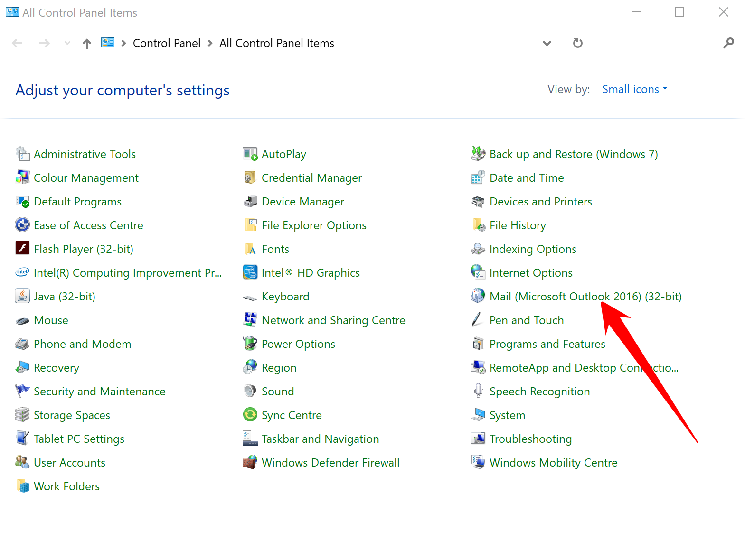This screenshot has height=560, width=745.
Task: Expand the address bar history dropdown
Action: click(x=547, y=43)
